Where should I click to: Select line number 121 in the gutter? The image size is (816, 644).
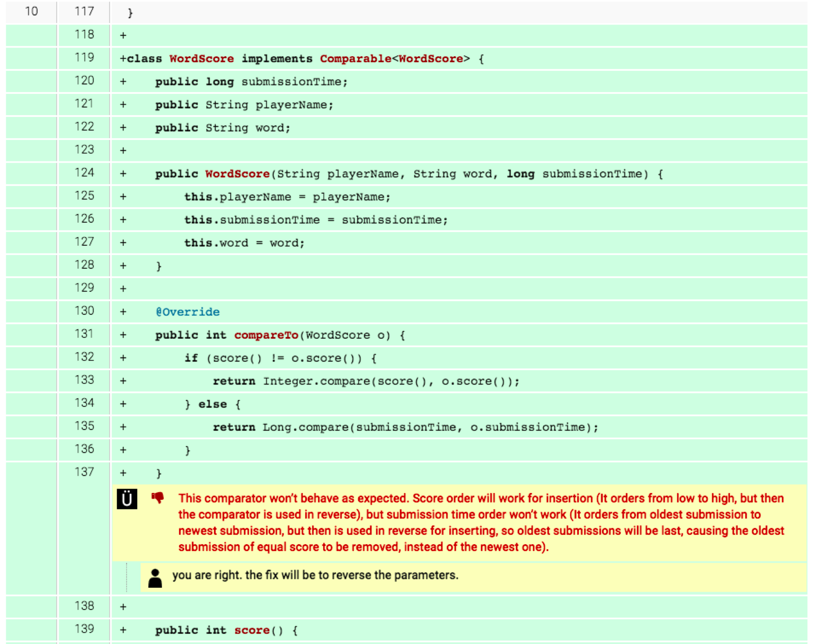point(84,104)
